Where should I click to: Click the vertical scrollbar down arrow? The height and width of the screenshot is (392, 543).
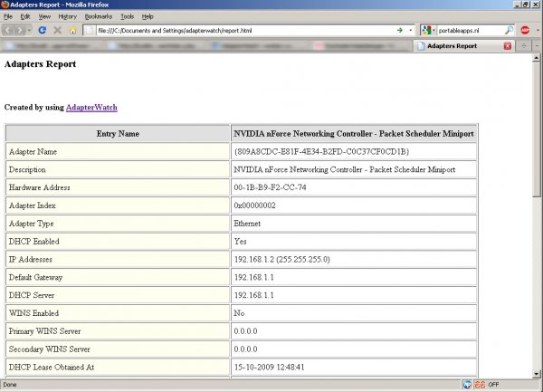(537, 374)
